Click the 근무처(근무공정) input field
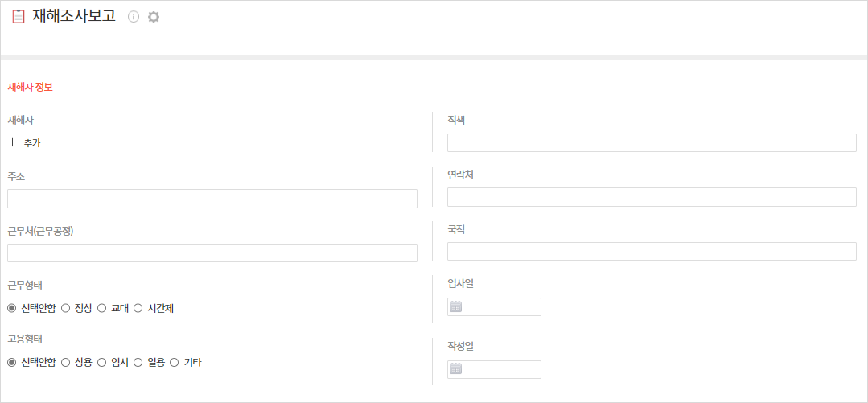 pyautogui.click(x=212, y=253)
